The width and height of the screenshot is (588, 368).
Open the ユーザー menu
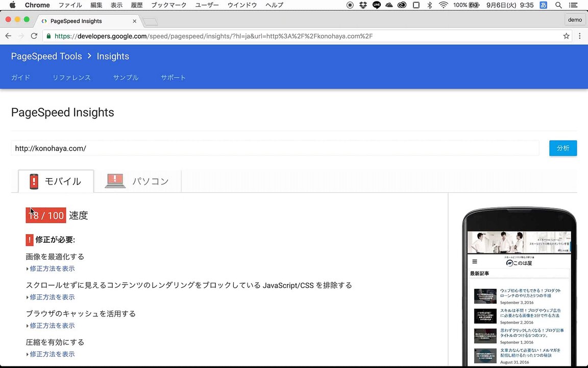207,5
